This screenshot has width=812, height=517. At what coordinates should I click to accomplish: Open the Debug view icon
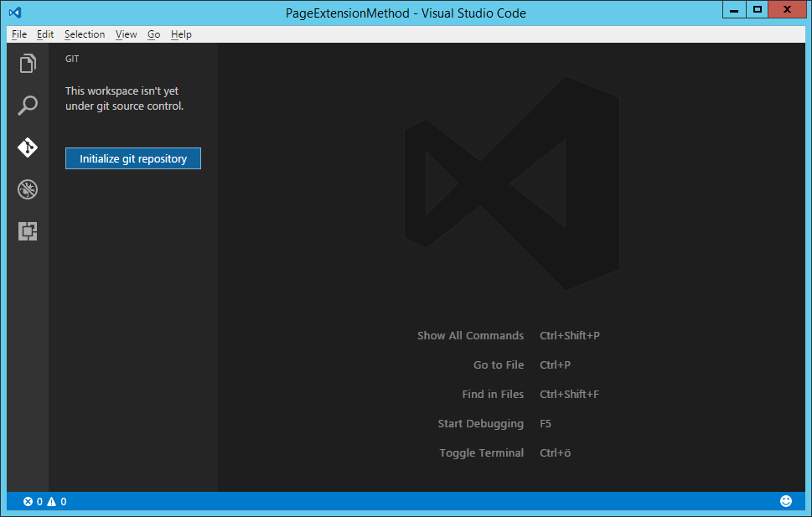tap(28, 189)
